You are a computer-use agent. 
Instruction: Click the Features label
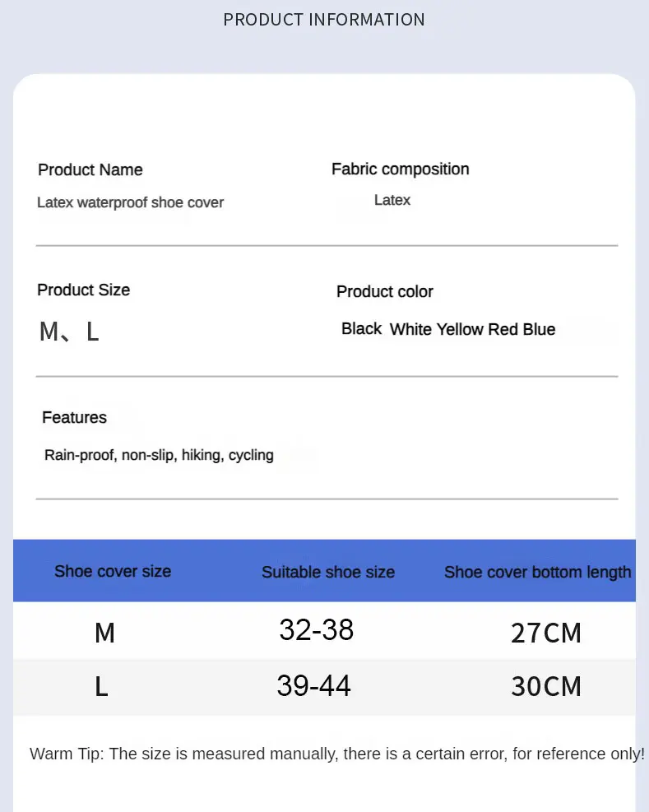click(74, 418)
